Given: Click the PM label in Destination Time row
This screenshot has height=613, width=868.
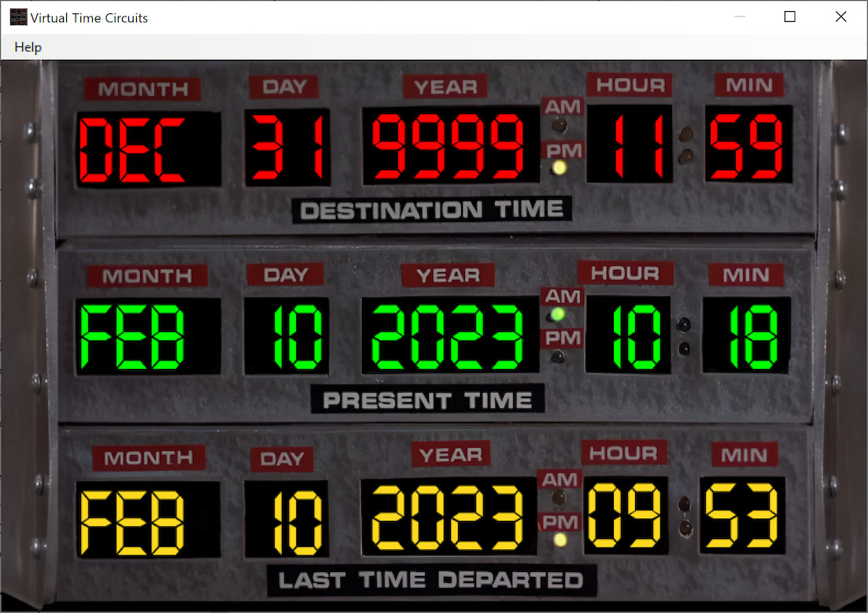Looking at the screenshot, I should pyautogui.click(x=563, y=150).
